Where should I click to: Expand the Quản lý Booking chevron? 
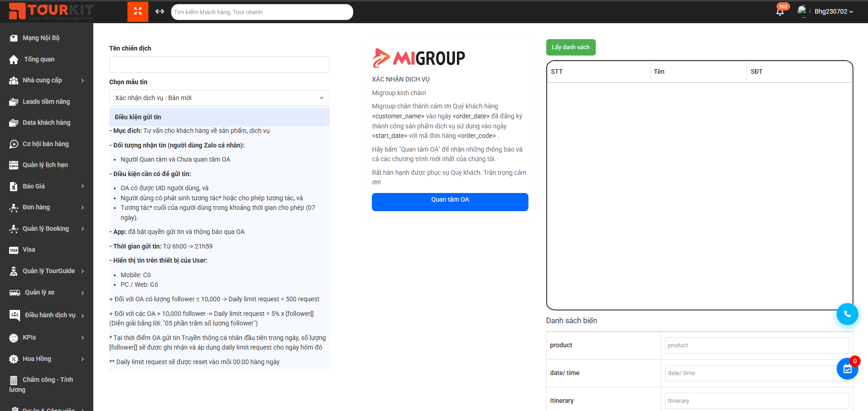[x=82, y=229]
